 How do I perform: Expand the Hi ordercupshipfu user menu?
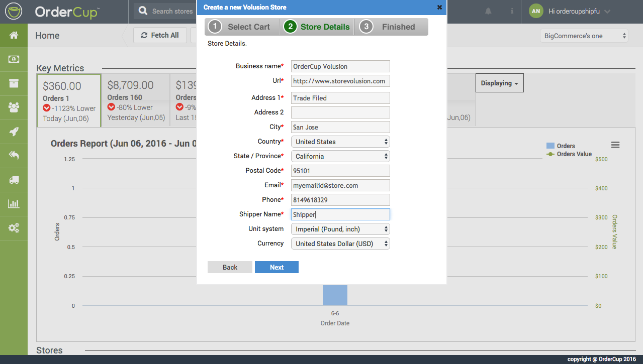coord(579,11)
